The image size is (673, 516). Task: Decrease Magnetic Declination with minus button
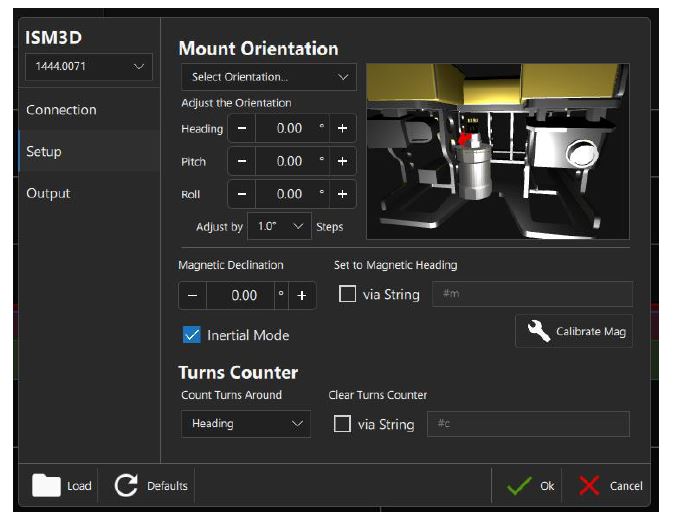pos(192,295)
